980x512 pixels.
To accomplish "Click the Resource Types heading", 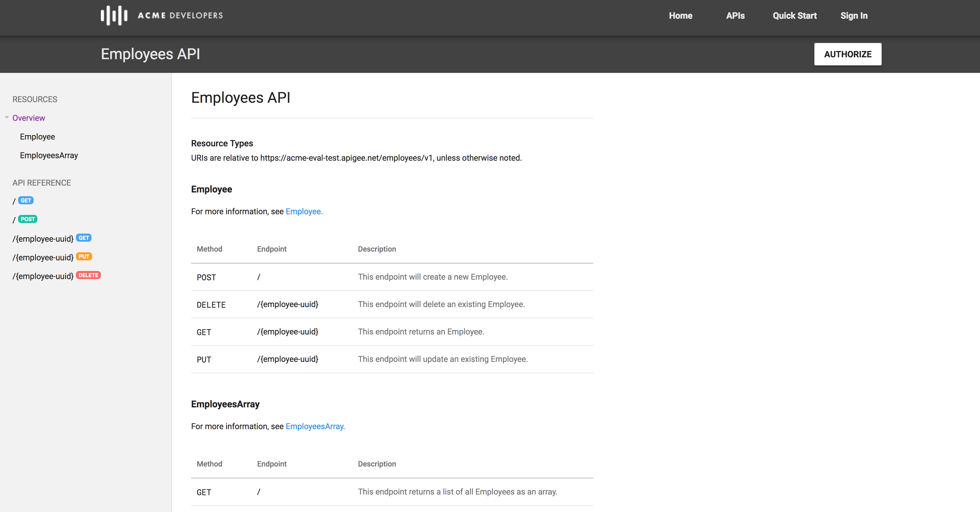I will pyautogui.click(x=222, y=144).
